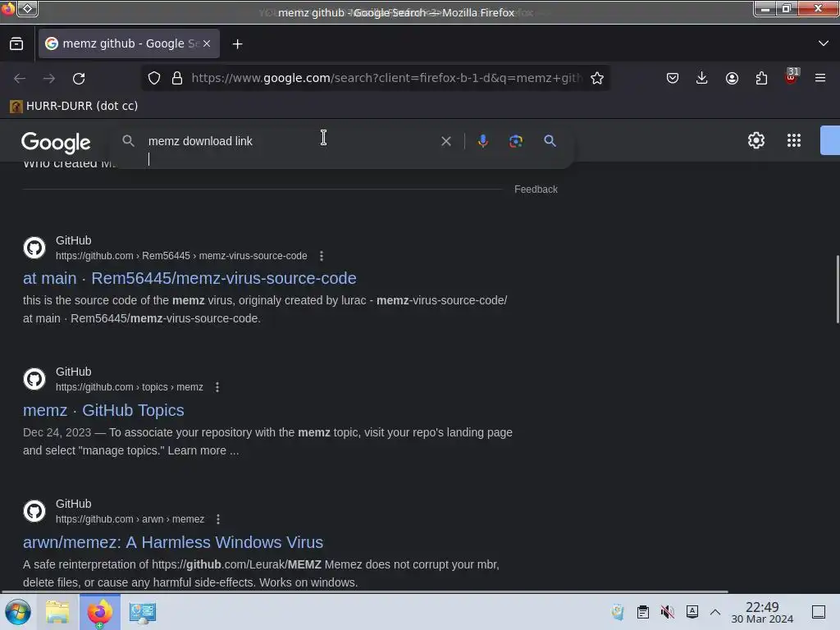Clear the search box with X
Viewport: 840px width, 630px height.
tap(445, 141)
